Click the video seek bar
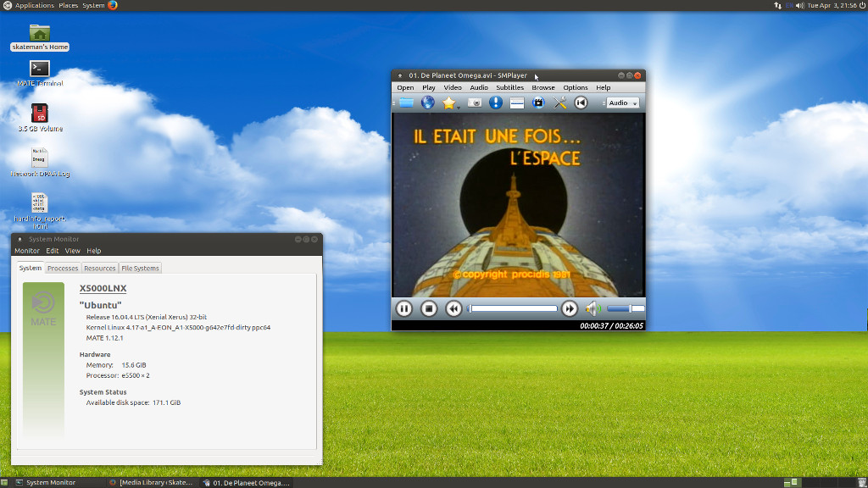The height and width of the screenshot is (488, 868). coord(512,308)
